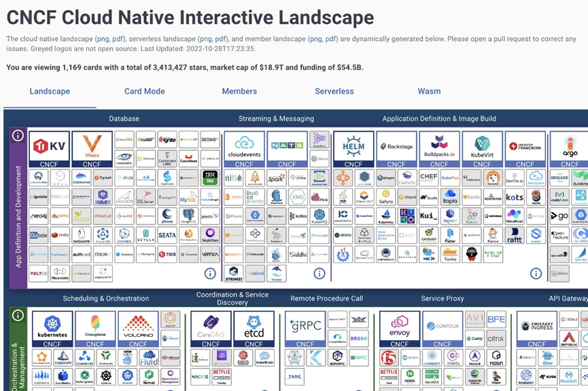Image resolution: width=588 pixels, height=391 pixels.
Task: Click the gRPC logo card
Action: pyautogui.click(x=305, y=329)
